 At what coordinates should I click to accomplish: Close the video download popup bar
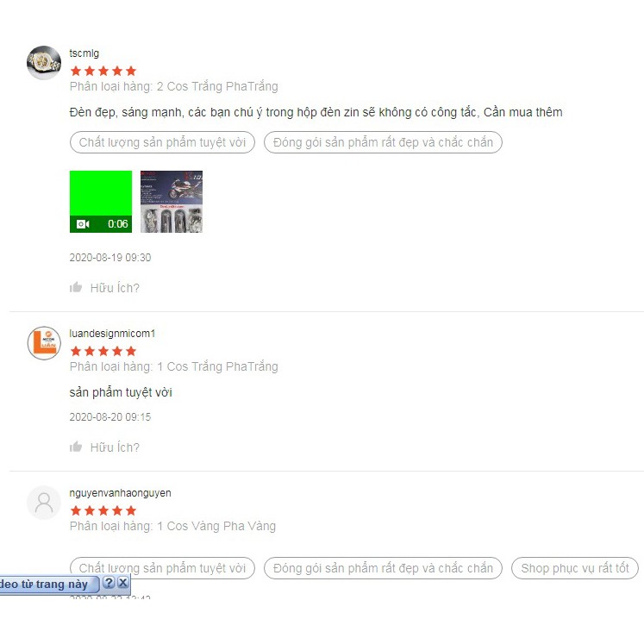[x=122, y=583]
